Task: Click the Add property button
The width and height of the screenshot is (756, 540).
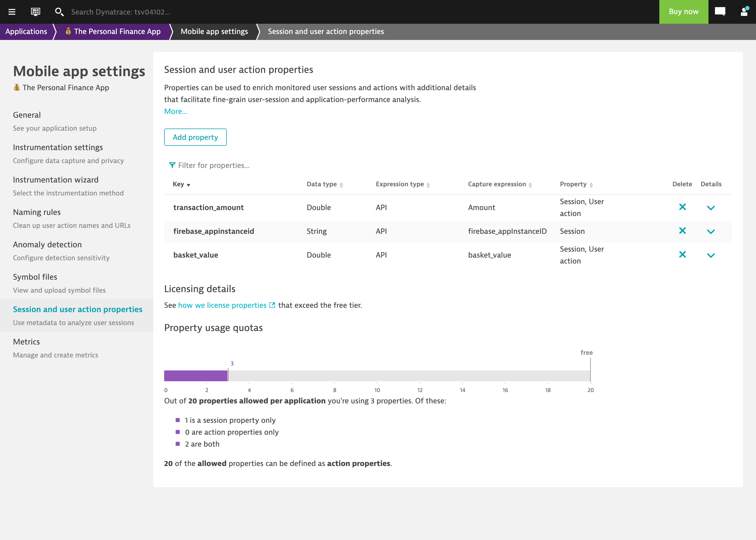Action: pyautogui.click(x=195, y=137)
